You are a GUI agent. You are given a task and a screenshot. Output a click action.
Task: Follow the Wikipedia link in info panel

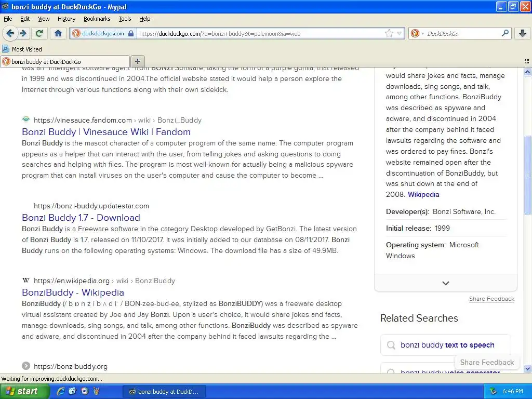(423, 194)
